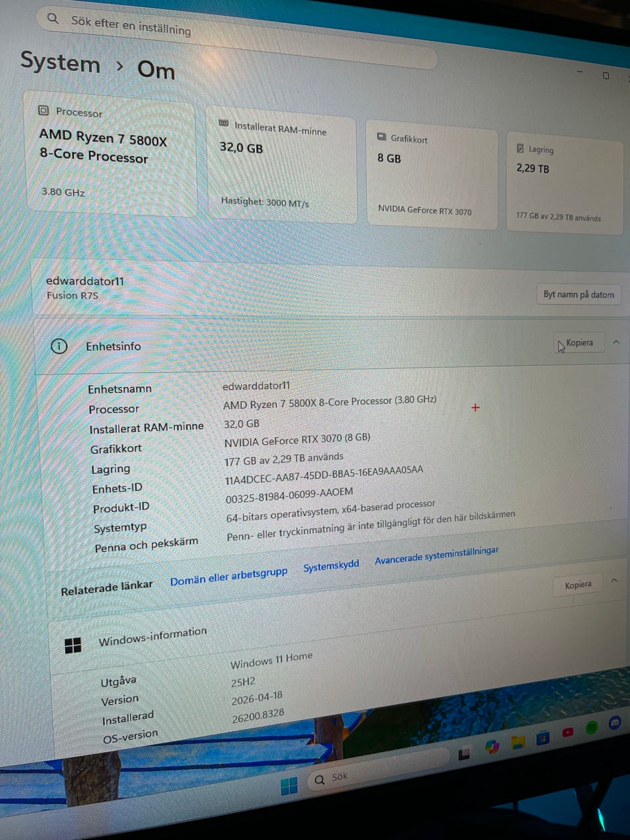Open the Systemskydd link
This screenshot has width=630, height=840.
click(331, 566)
